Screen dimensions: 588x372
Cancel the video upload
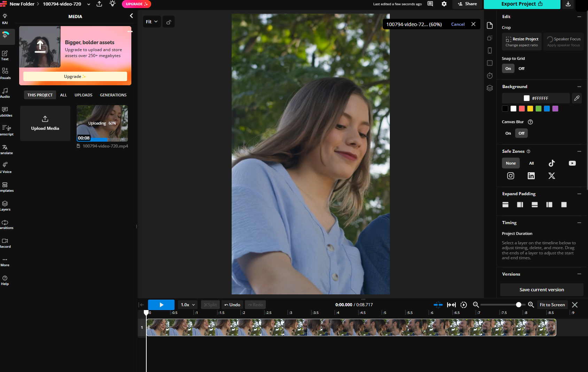point(458,24)
